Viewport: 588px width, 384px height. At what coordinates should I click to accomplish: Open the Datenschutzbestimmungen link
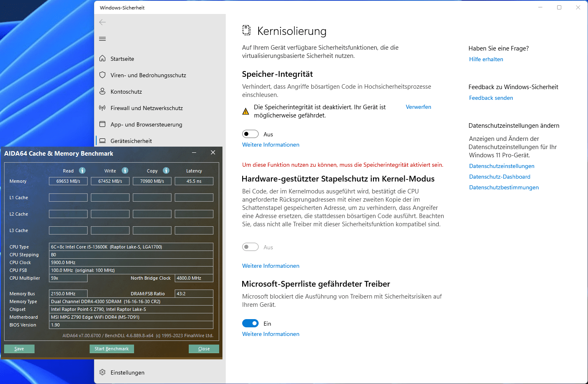[x=504, y=187]
